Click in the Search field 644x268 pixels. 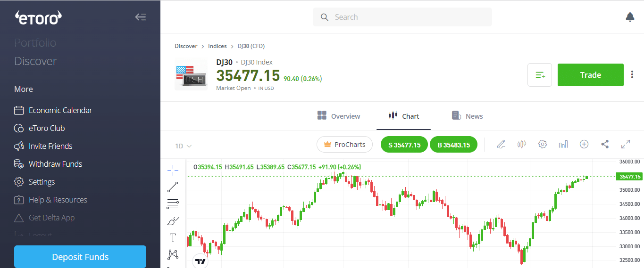click(x=402, y=17)
